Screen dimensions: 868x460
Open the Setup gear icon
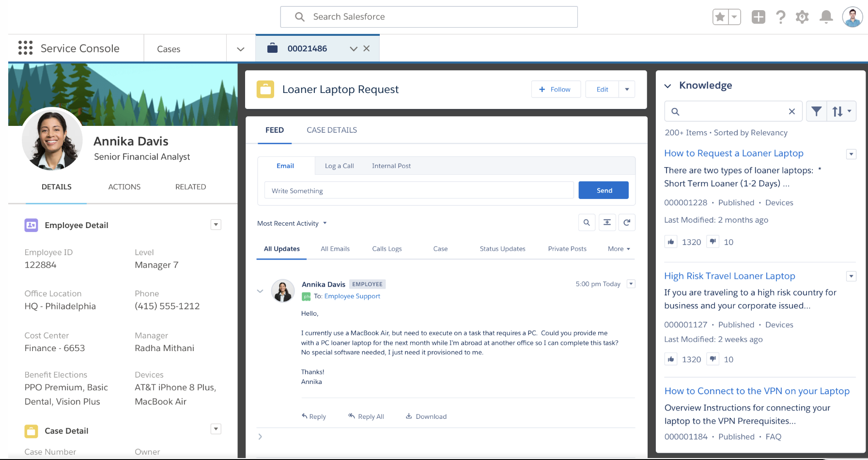(x=803, y=17)
